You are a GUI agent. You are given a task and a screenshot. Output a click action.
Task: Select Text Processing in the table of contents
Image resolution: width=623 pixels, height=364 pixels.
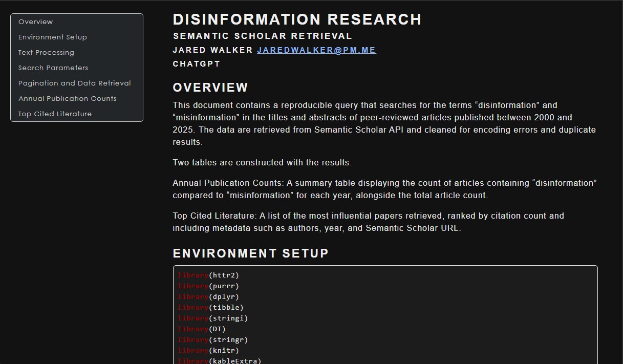click(x=46, y=52)
